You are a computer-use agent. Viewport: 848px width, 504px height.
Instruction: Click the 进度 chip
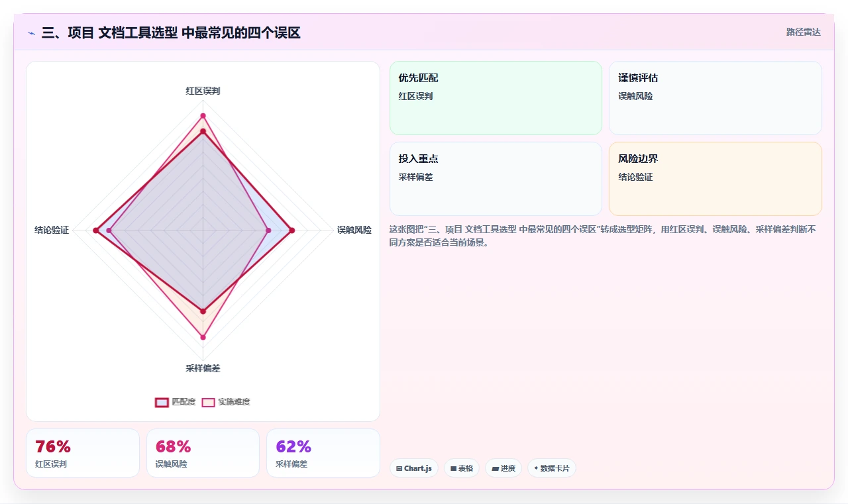503,468
